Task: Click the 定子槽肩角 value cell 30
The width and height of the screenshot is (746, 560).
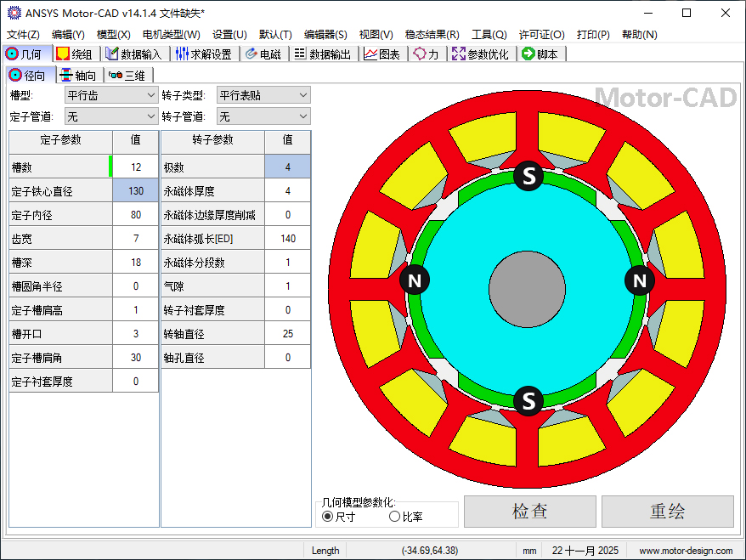Action: point(136,357)
